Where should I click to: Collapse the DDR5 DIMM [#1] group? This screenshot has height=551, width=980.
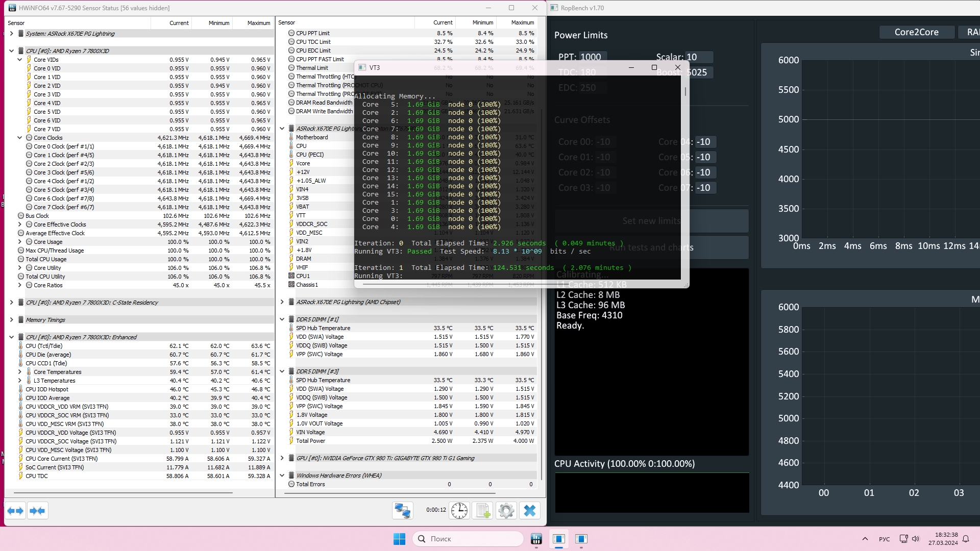click(x=282, y=319)
